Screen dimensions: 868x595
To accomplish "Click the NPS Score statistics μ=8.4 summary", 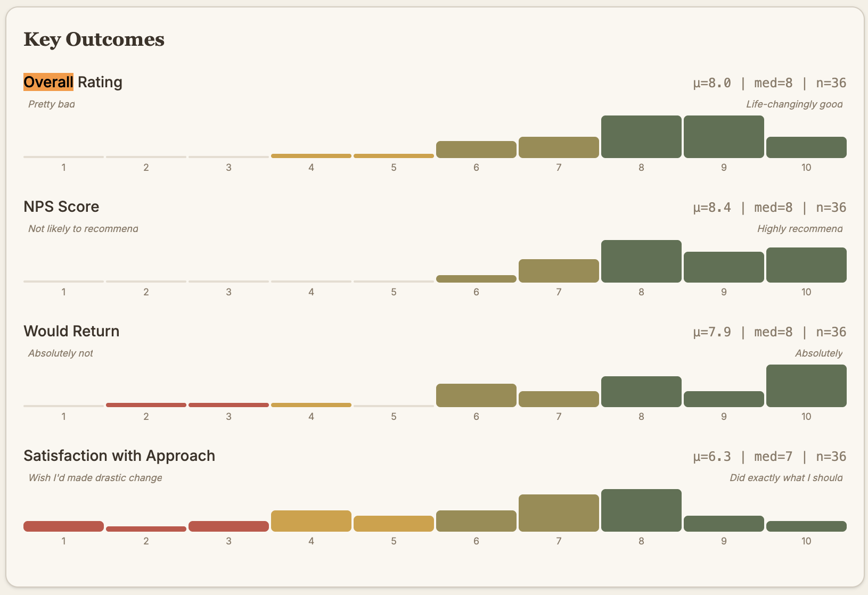I will [x=769, y=208].
